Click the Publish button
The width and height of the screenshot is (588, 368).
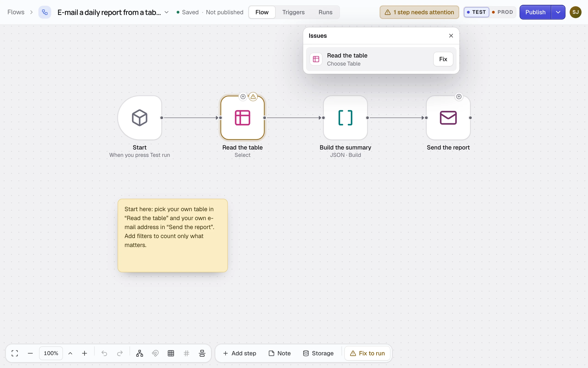tap(536, 12)
